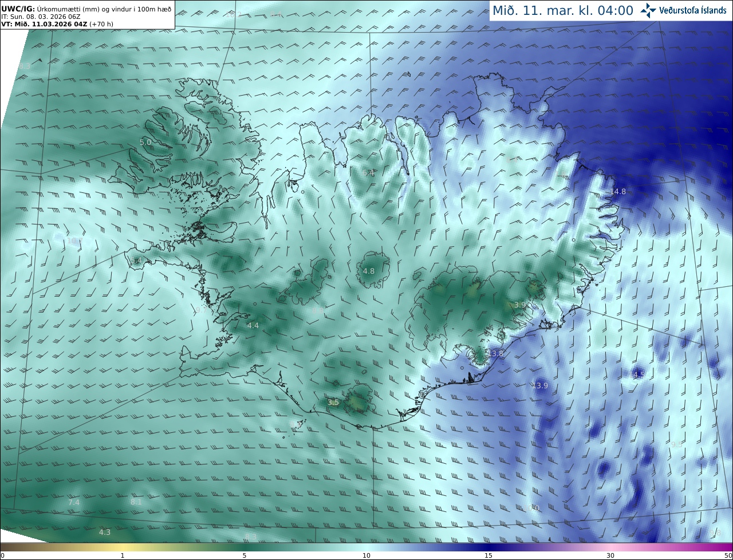The image size is (733, 560).
Task: Click the "Veðurstofa Íslands" name text
Action: coord(693,10)
